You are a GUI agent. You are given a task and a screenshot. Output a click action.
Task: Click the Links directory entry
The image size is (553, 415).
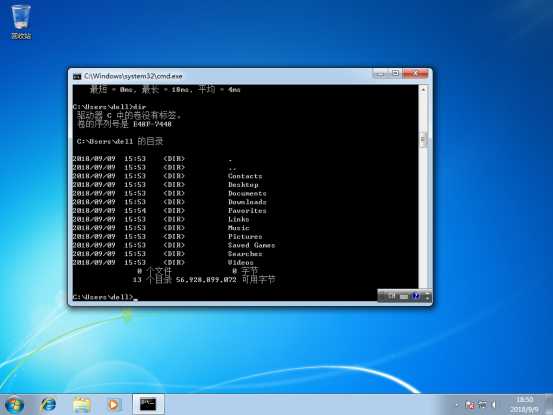(238, 219)
